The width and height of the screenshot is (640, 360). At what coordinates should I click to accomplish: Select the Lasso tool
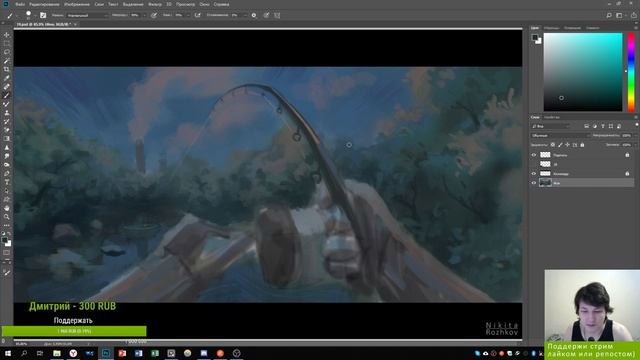tap(7, 52)
